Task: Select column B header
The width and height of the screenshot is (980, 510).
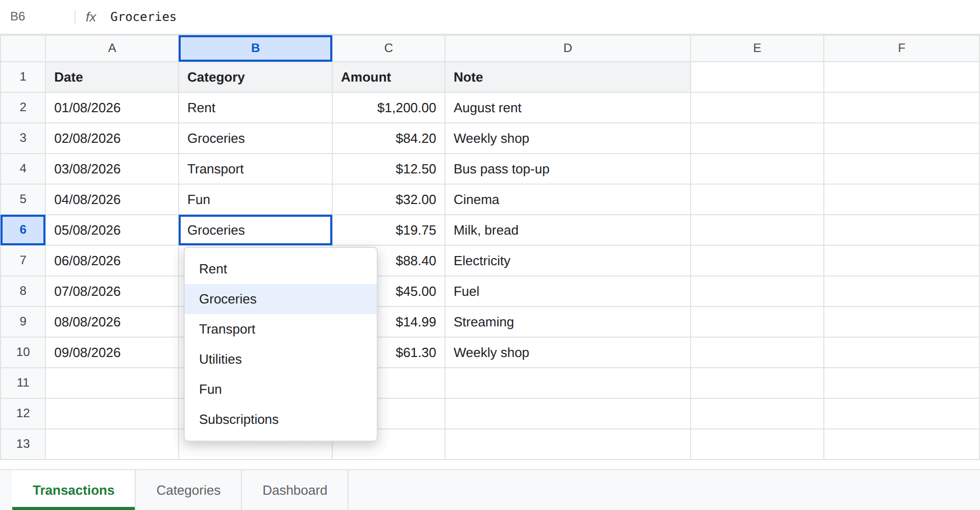Action: tap(255, 48)
